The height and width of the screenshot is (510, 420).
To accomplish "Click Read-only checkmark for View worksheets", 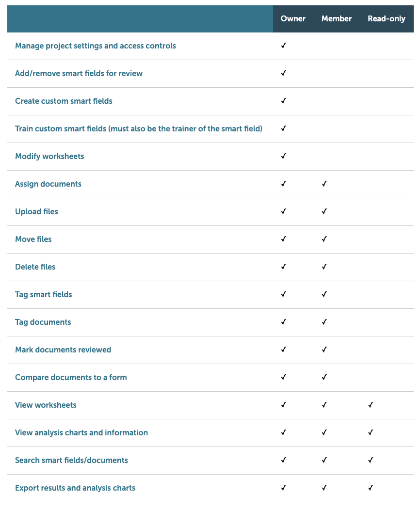I will click(371, 405).
